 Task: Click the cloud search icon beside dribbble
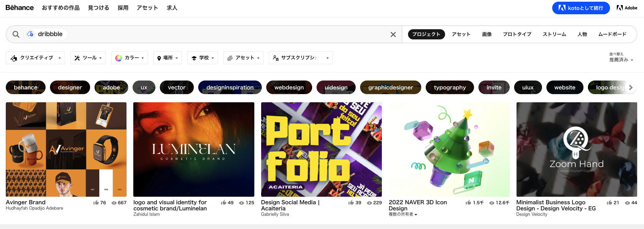coord(30,34)
